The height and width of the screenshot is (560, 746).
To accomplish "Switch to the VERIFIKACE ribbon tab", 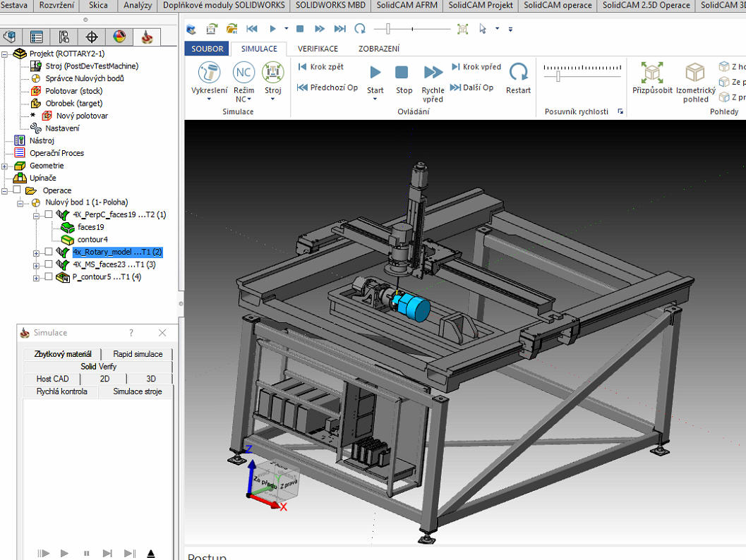I will pos(318,49).
